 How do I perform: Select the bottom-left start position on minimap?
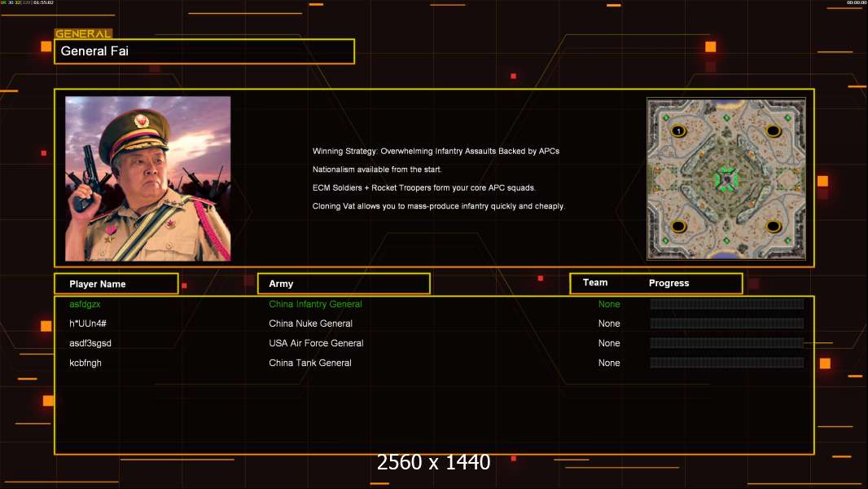click(x=677, y=226)
